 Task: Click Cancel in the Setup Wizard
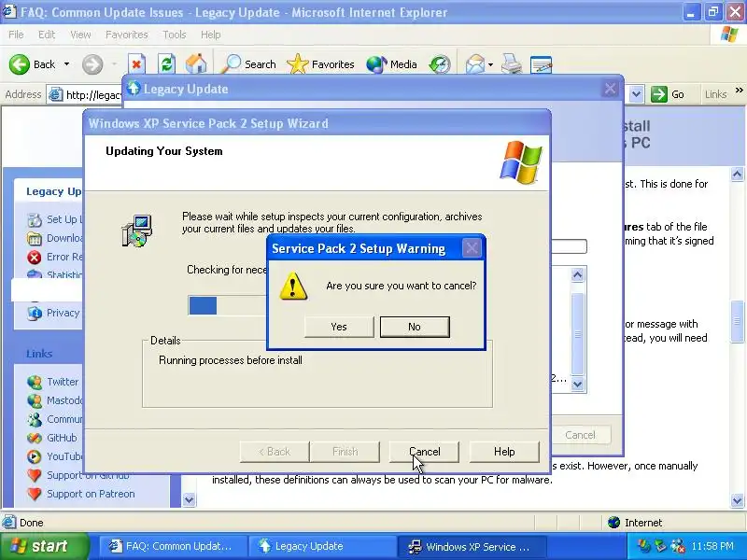(424, 452)
